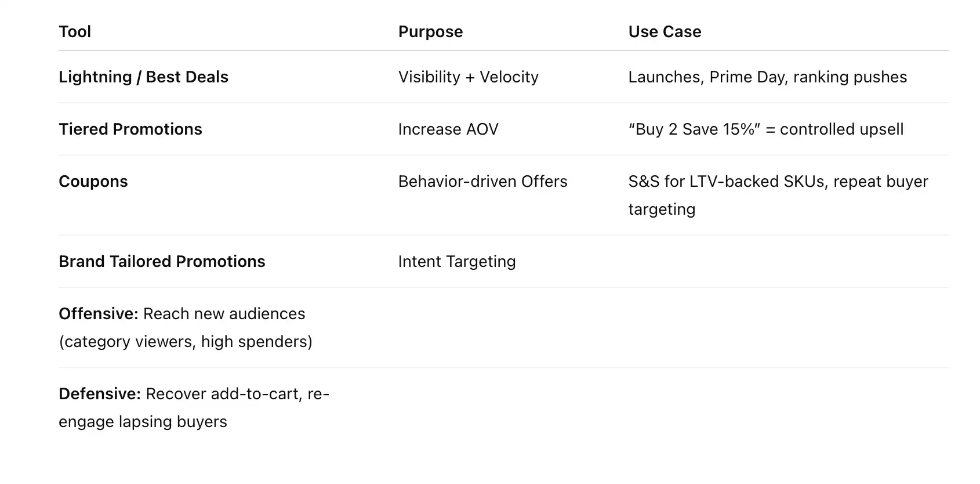
Task: Click the bold Defensive: label
Action: tap(100, 394)
